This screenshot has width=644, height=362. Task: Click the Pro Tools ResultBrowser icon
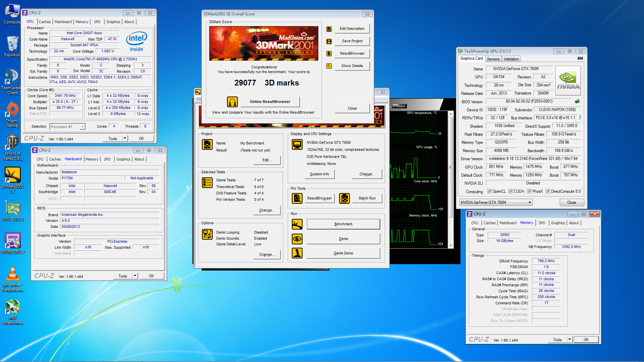[x=297, y=198]
